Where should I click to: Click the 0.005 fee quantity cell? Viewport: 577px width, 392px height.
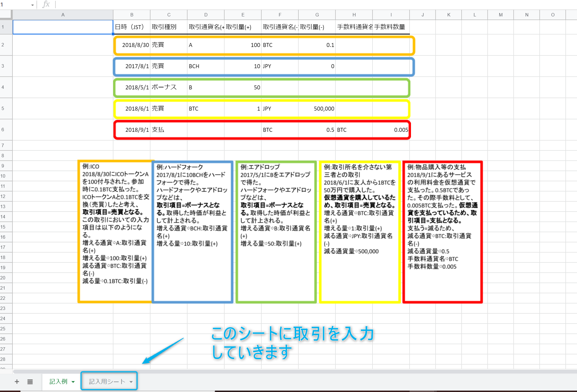(391, 130)
